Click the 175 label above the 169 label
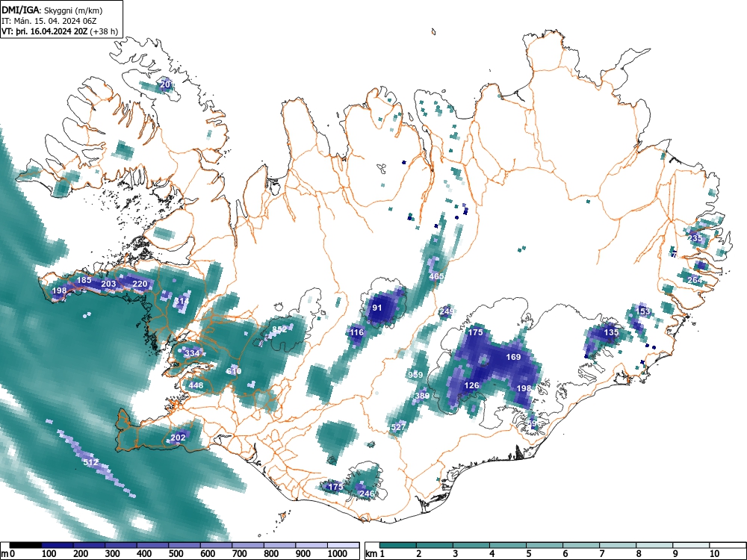Image resolution: width=747 pixels, height=560 pixels. click(475, 332)
